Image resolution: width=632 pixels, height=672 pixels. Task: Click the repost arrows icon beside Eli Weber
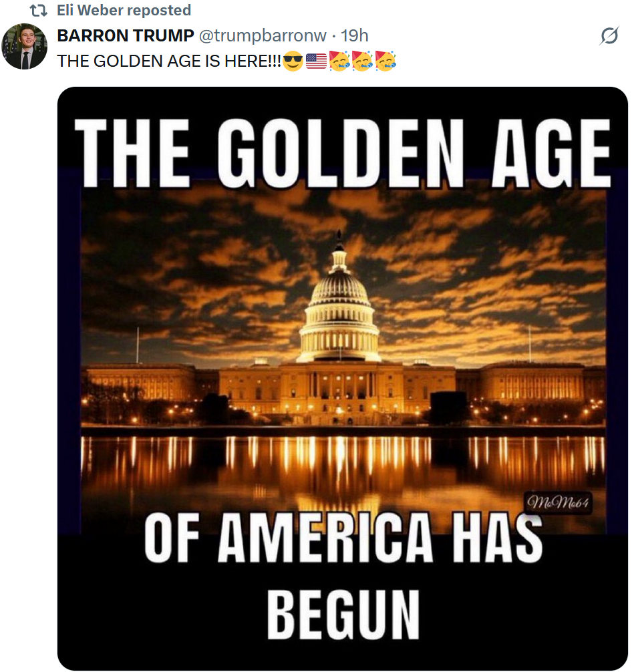click(x=38, y=11)
